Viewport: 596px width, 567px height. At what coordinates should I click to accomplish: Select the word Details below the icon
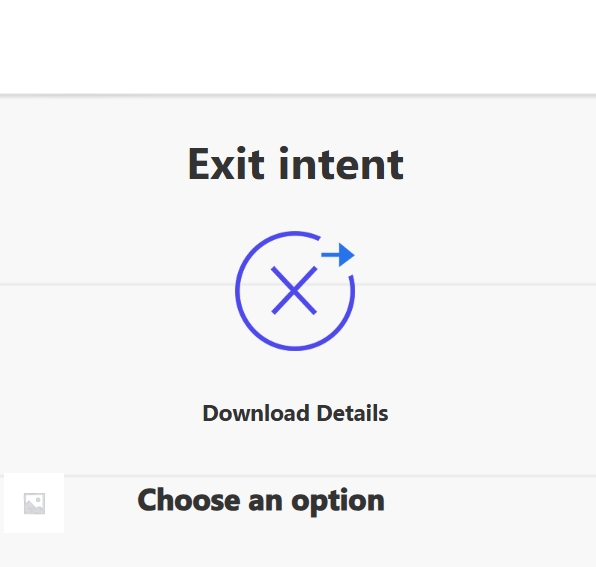pos(352,413)
